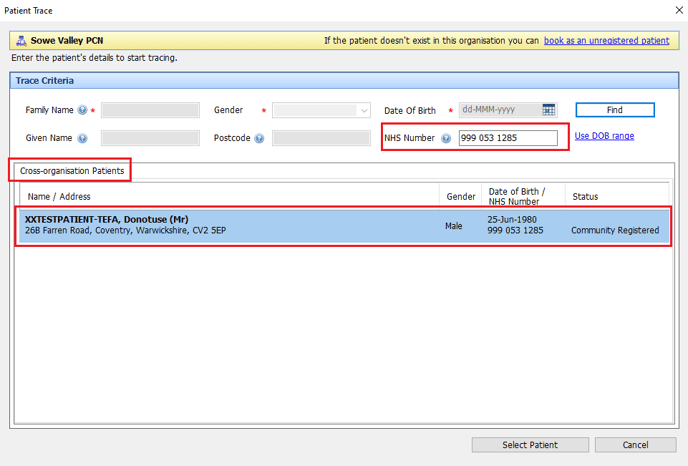The height and width of the screenshot is (466, 688).
Task: Click the Family Name help icon
Action: tap(82, 111)
